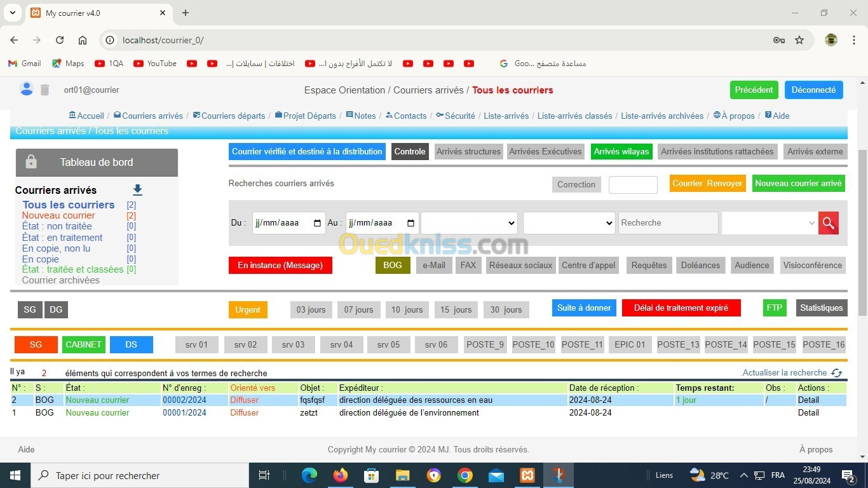The height and width of the screenshot is (488, 868).
Task: Open calendar picker in Au date field
Action: pyautogui.click(x=410, y=223)
